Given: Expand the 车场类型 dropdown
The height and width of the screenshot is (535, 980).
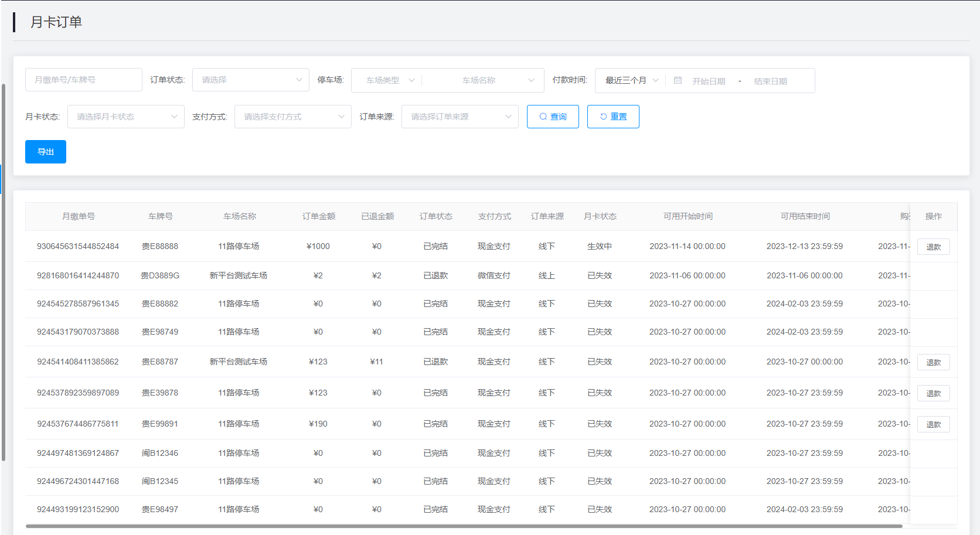Looking at the screenshot, I should coord(387,80).
